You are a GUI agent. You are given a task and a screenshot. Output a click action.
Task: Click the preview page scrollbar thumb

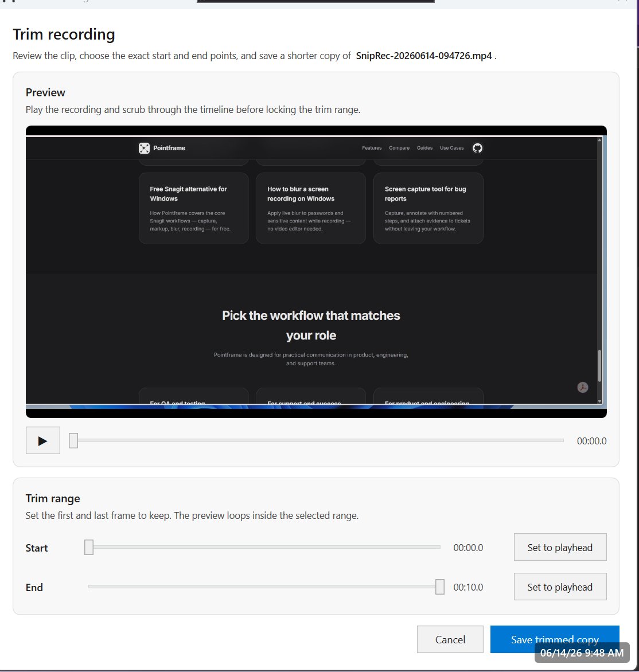(599, 366)
